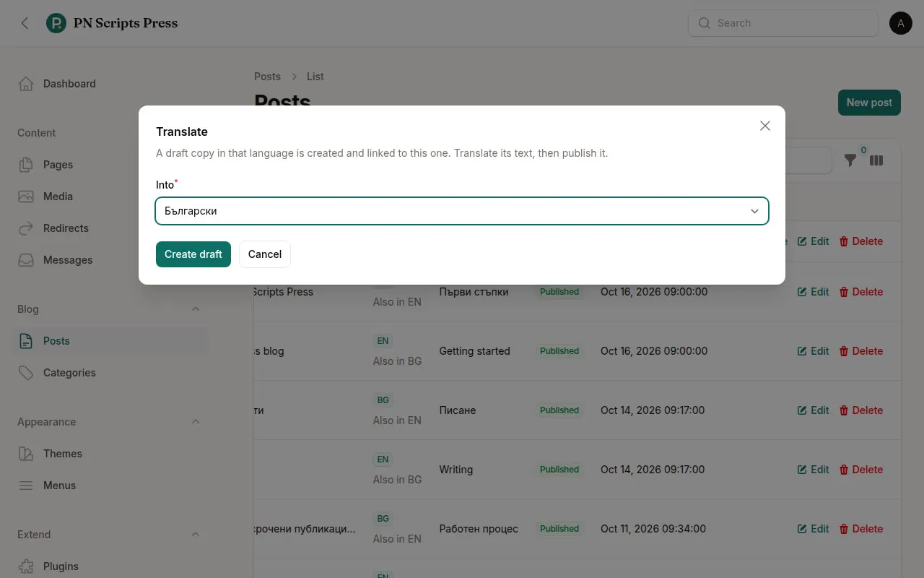Click the New post button

point(869,103)
